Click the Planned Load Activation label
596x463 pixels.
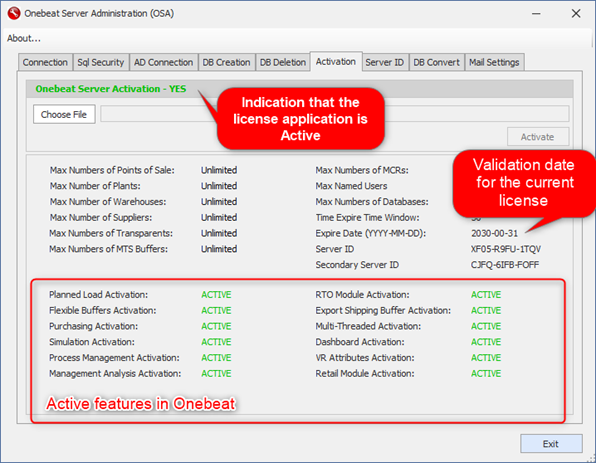(x=98, y=295)
